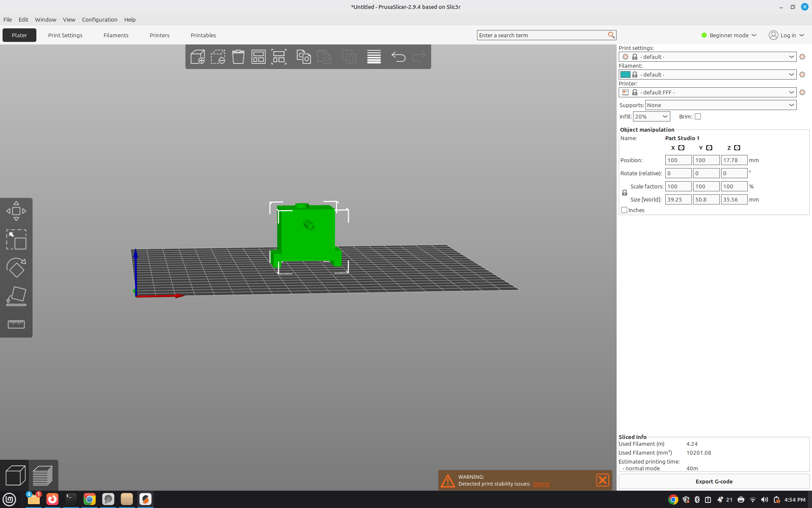The height and width of the screenshot is (508, 812).
Task: Select the Place on face tool
Action: coord(16,296)
